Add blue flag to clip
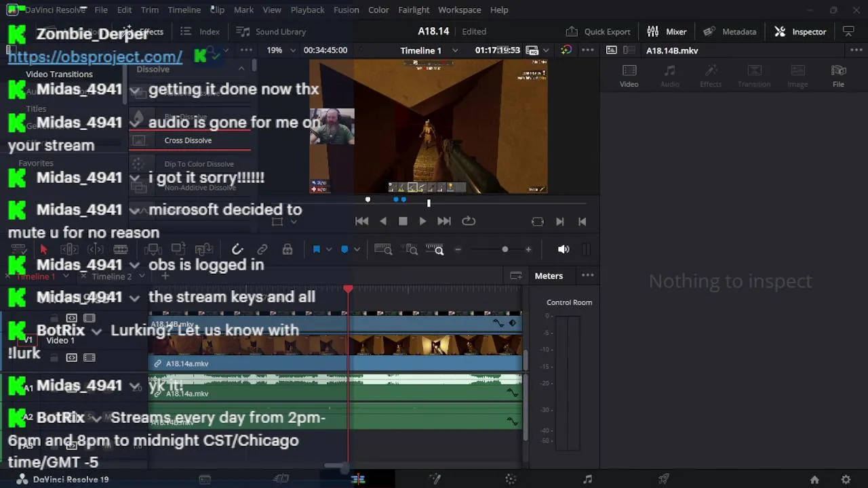 point(316,249)
